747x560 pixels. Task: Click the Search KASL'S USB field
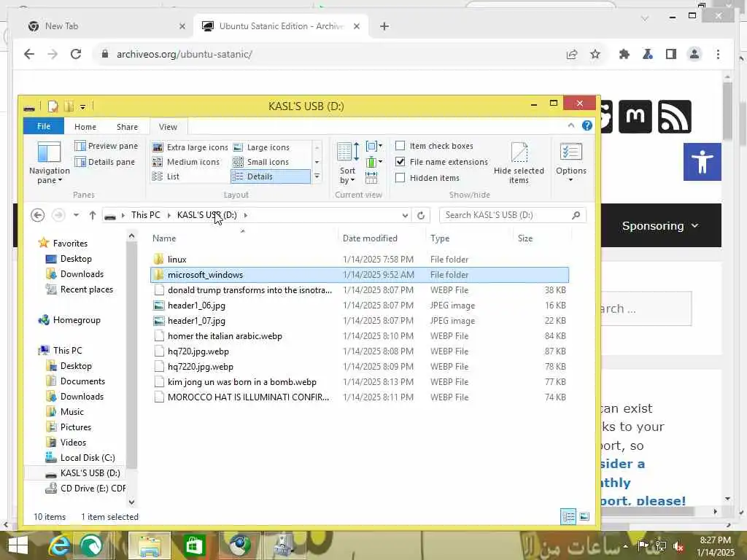pos(513,215)
